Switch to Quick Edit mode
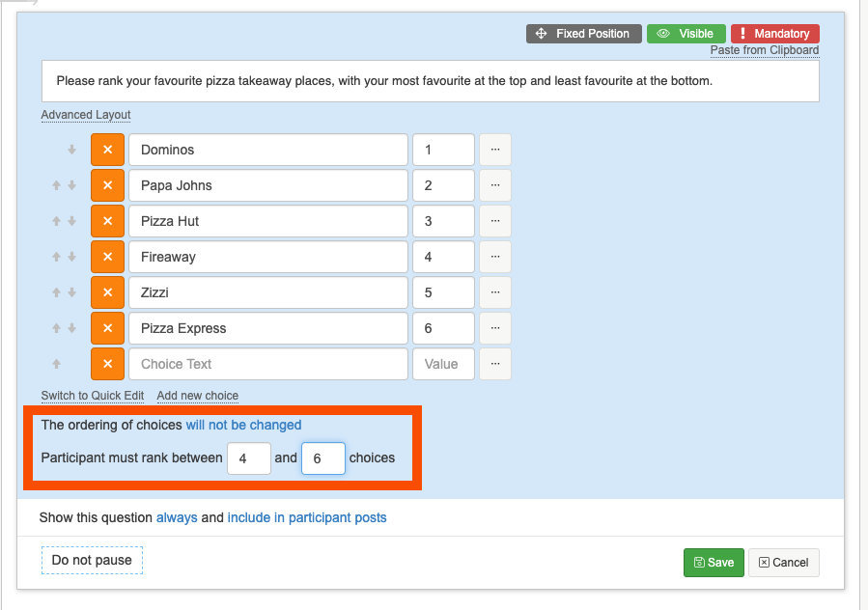 click(x=93, y=396)
